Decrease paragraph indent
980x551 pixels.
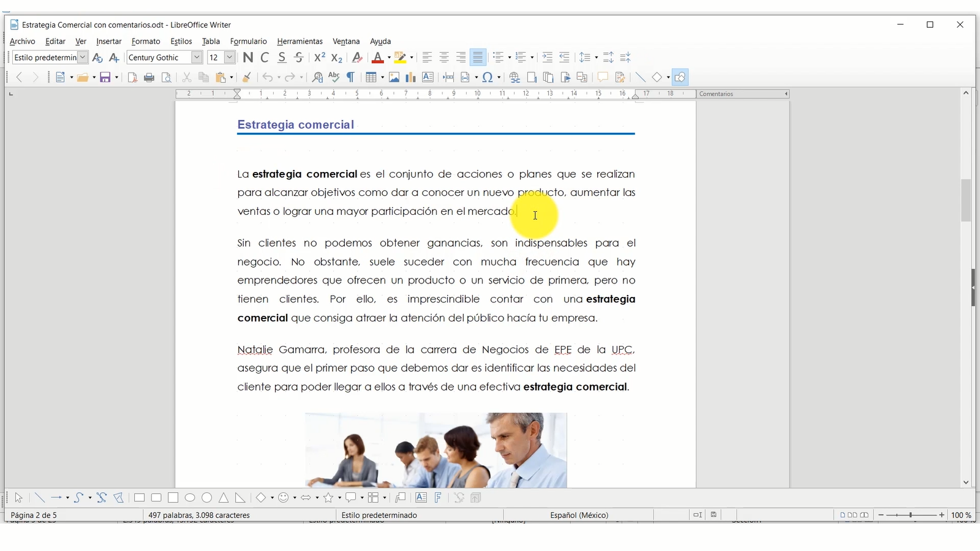point(564,58)
